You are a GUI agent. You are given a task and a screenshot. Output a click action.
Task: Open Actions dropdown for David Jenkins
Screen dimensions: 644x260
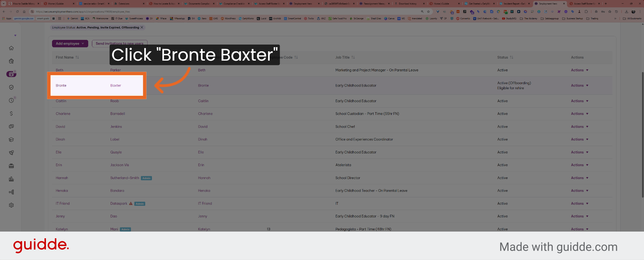click(580, 127)
